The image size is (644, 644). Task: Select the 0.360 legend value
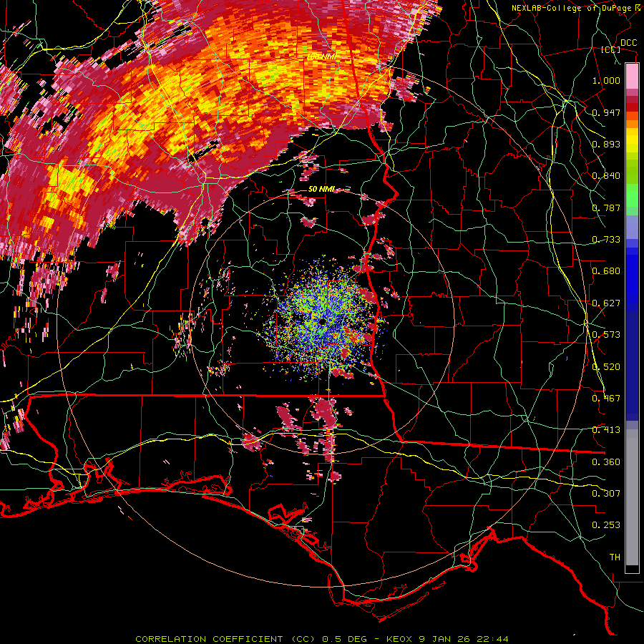[x=606, y=462]
